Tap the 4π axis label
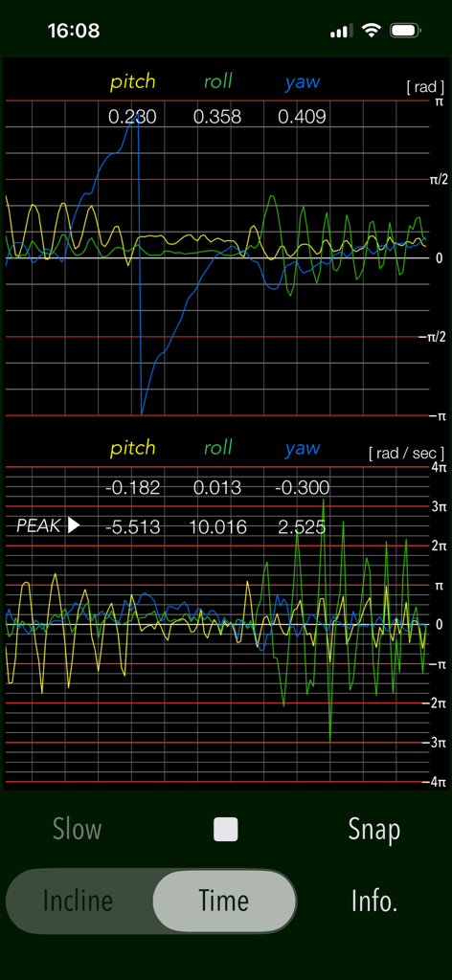 pyautogui.click(x=441, y=467)
